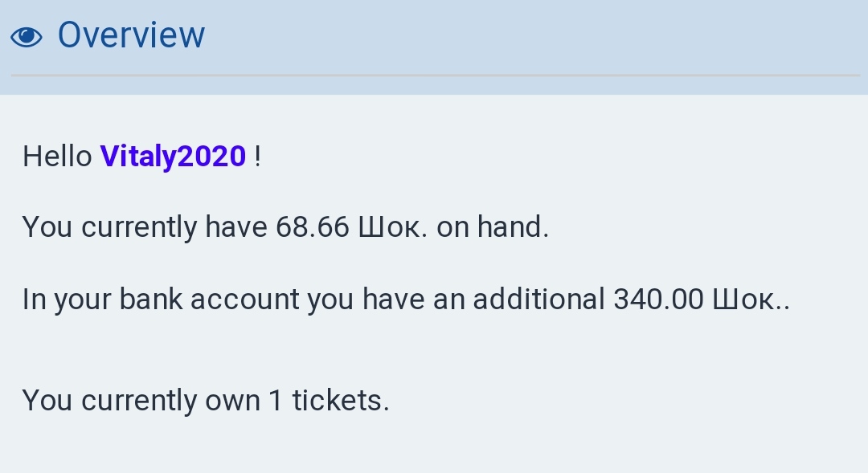This screenshot has height=473, width=868.
Task: Click the "You currently own" text
Action: click(x=141, y=400)
